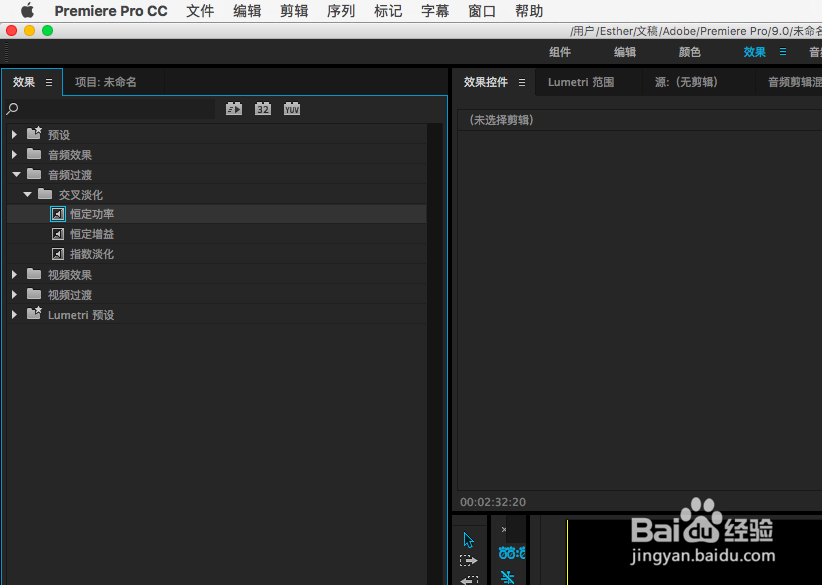Expand the Lumetri 预设 folder
This screenshot has height=585, width=822.
tap(15, 315)
